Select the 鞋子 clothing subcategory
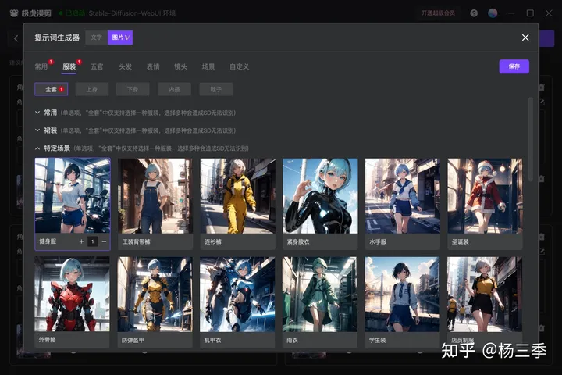This screenshot has width=564, height=376. click(216, 89)
